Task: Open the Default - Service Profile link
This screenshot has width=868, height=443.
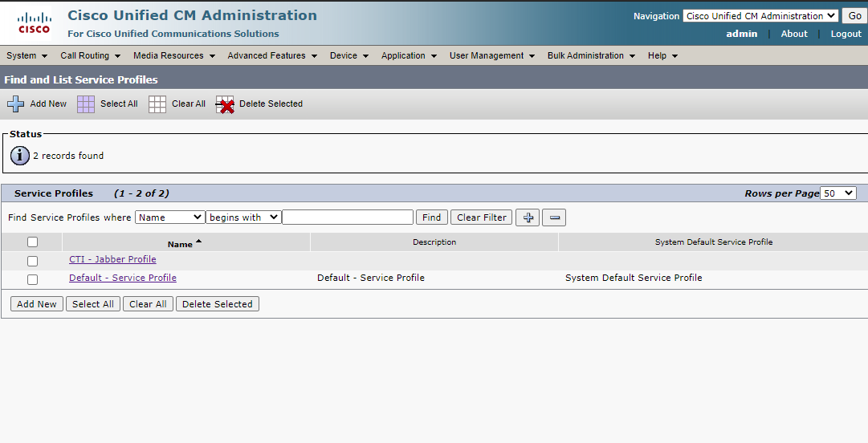Action: [123, 278]
